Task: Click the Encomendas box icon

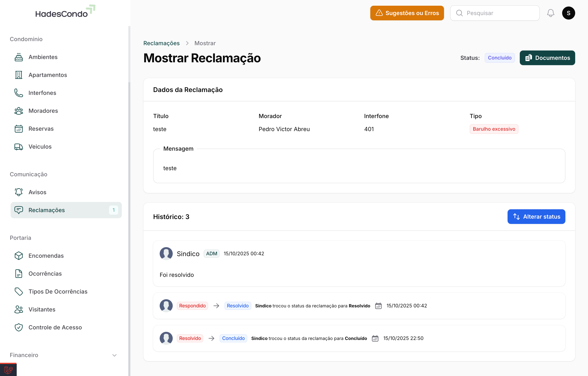Action: click(19, 256)
